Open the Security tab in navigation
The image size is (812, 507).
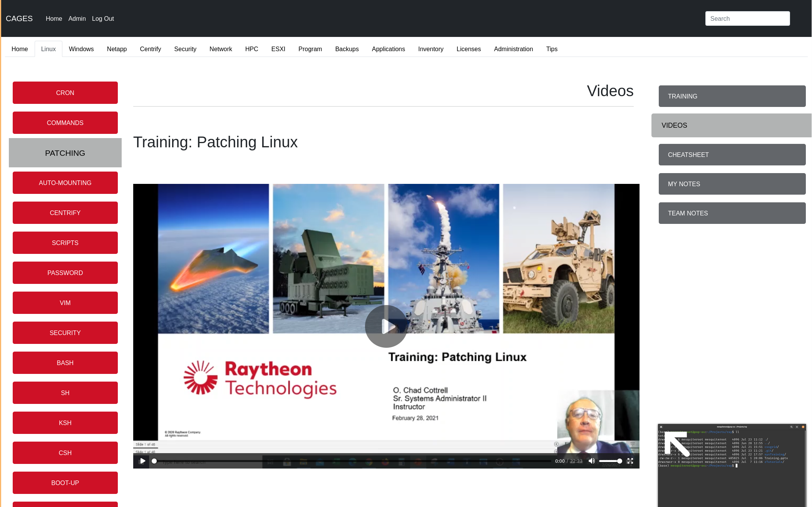click(x=185, y=49)
